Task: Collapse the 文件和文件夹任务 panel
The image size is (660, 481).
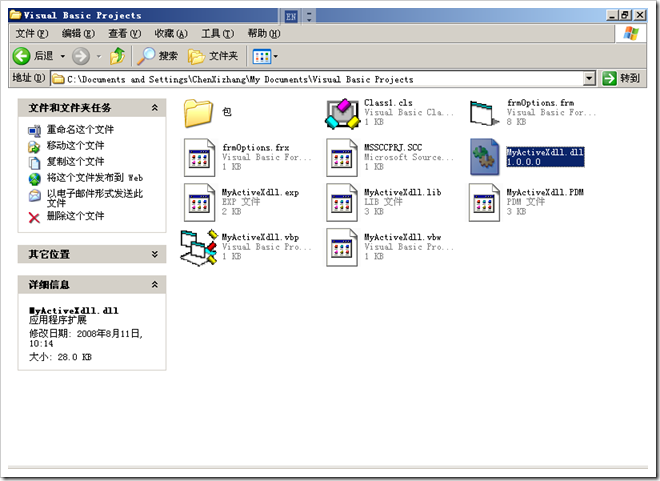Action: coord(154,108)
